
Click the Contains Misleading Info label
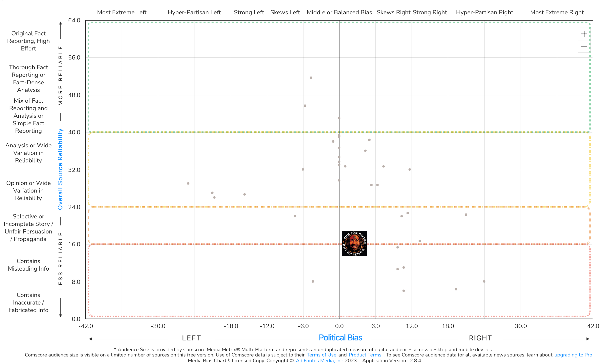point(28,265)
